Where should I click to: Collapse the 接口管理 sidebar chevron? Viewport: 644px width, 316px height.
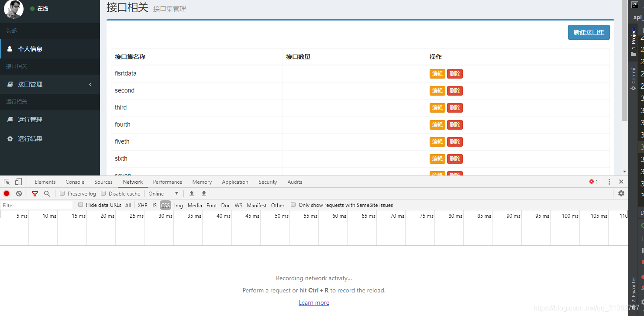tap(90, 84)
